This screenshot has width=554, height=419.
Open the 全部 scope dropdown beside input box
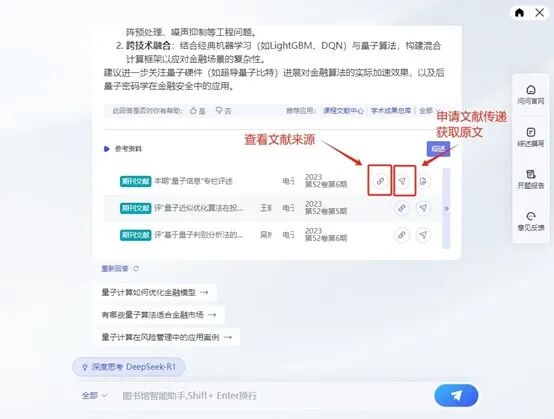[x=94, y=395]
